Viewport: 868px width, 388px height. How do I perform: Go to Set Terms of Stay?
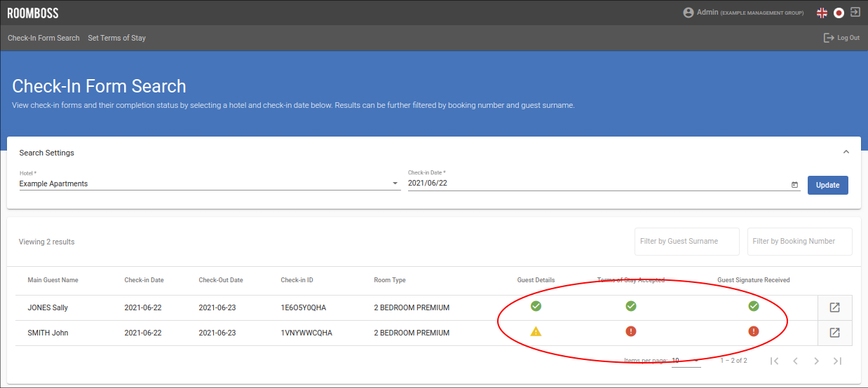click(x=117, y=38)
